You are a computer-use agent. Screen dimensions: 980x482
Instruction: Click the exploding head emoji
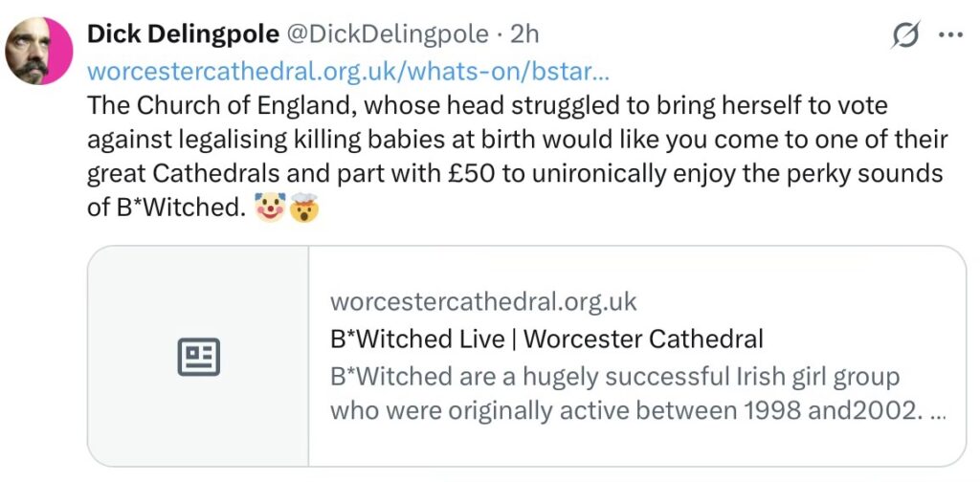tap(305, 207)
